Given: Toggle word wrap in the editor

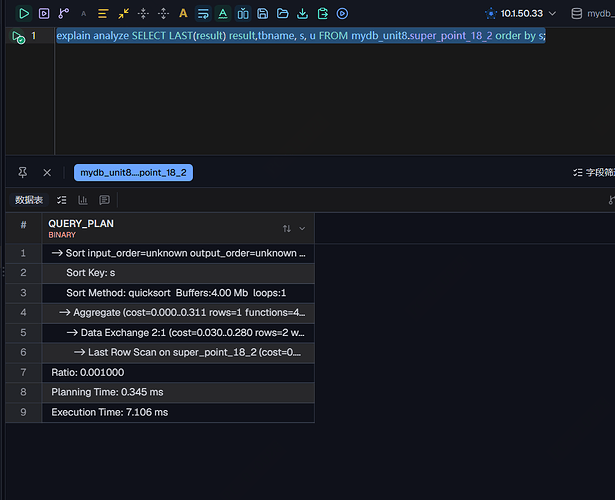Looking at the screenshot, I should 203,14.
